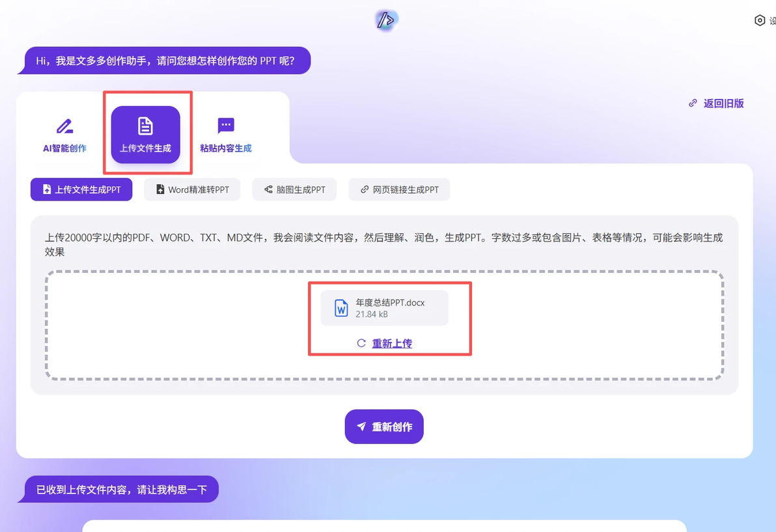Click the 21.84 kB file size text

click(x=372, y=315)
